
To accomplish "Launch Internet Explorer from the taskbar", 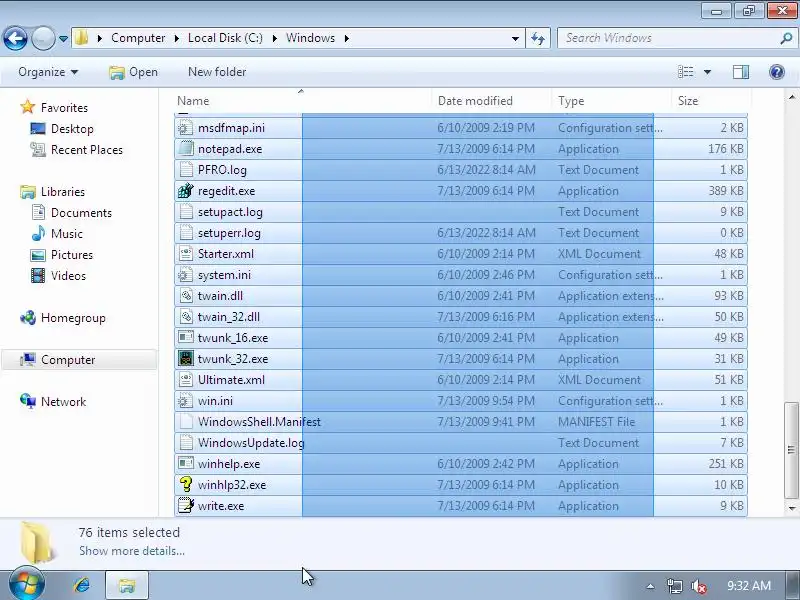I will [x=81, y=585].
